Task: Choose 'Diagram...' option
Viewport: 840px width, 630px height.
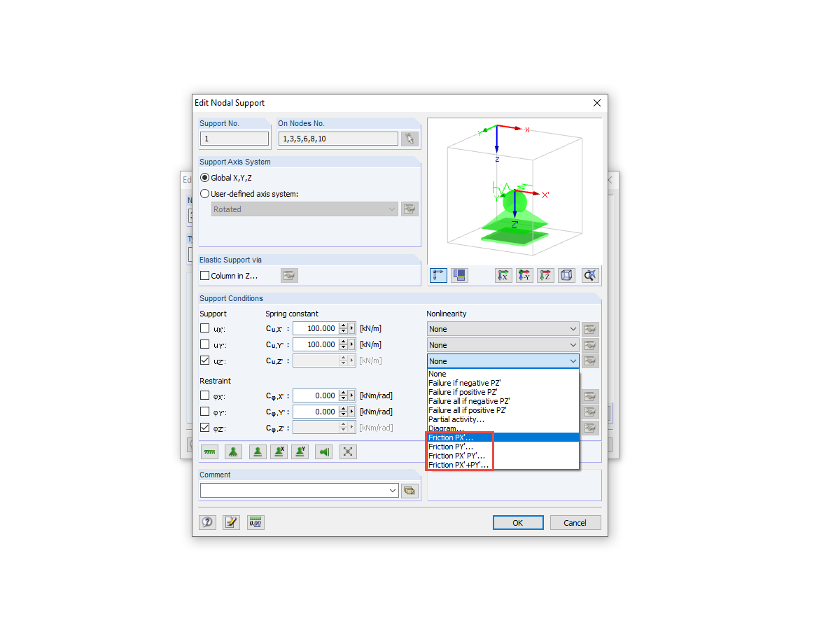Action: tap(503, 428)
